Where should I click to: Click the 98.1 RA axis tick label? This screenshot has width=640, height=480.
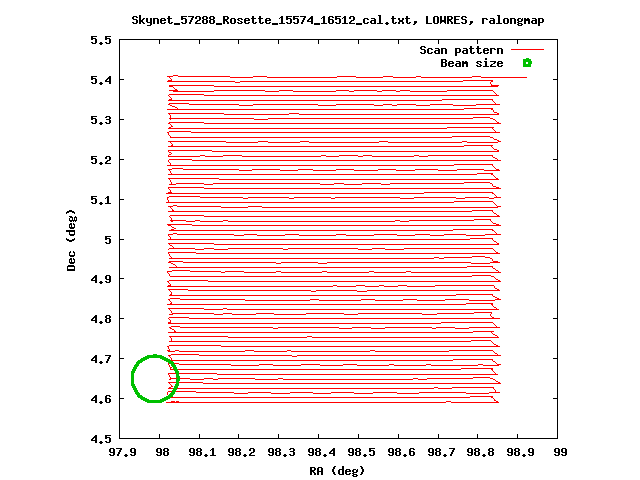click(x=202, y=453)
